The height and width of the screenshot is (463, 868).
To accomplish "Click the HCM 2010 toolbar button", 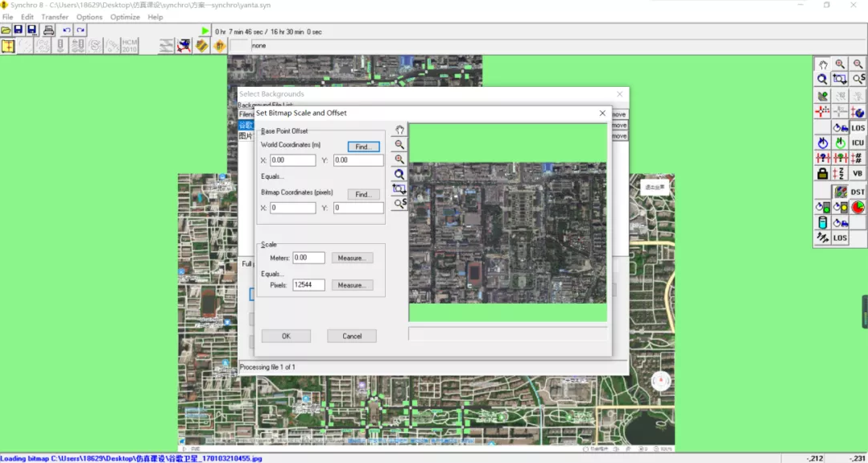I will point(130,46).
